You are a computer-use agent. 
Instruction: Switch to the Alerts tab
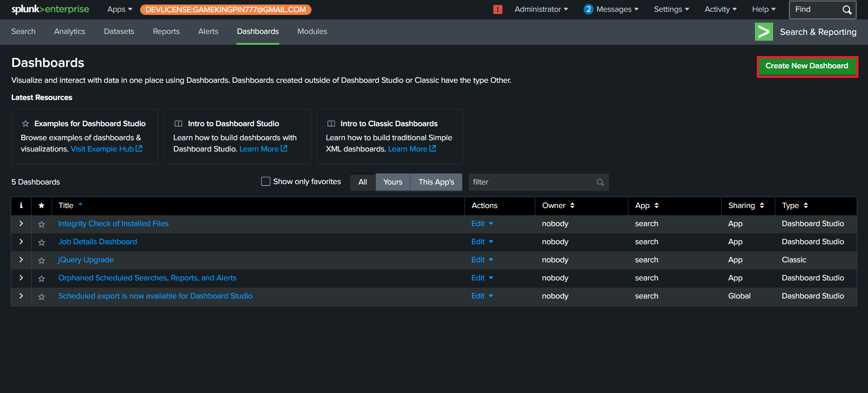click(x=208, y=32)
